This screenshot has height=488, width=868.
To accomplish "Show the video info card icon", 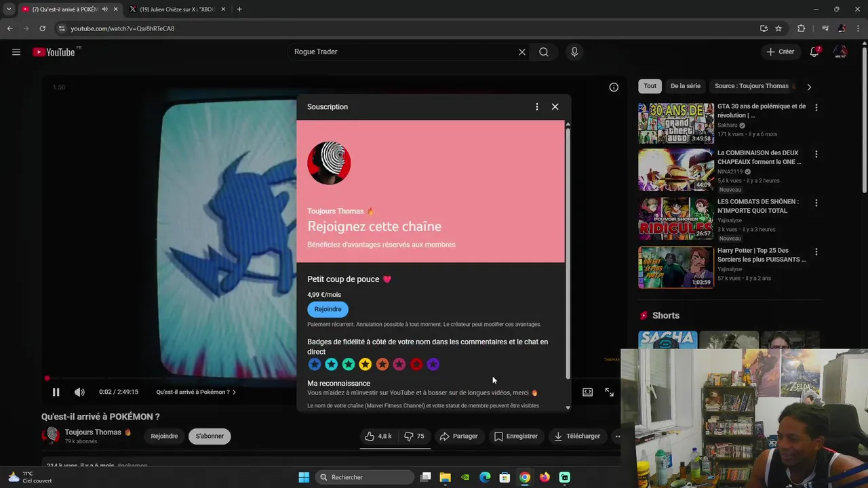I will click(614, 87).
